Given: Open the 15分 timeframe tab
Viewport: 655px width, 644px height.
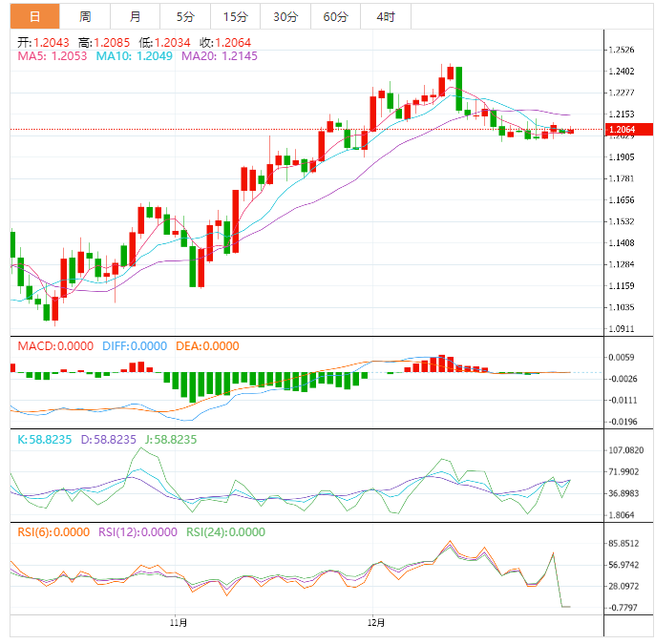Looking at the screenshot, I should click(235, 16).
